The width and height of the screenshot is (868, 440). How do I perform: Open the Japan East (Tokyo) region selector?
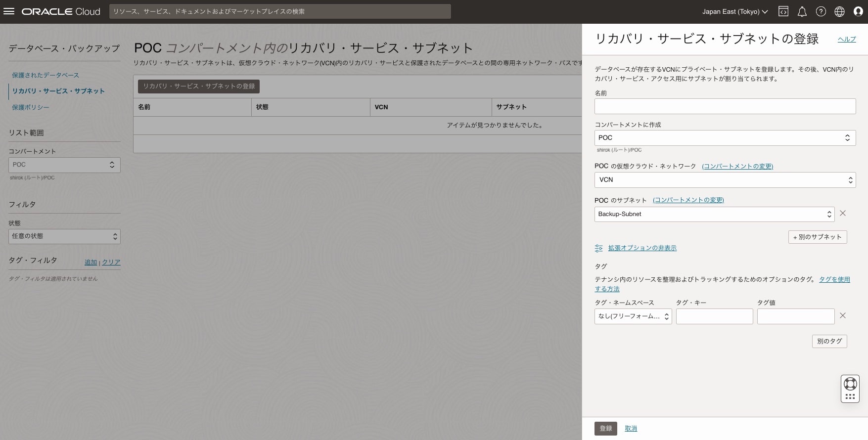coord(735,11)
